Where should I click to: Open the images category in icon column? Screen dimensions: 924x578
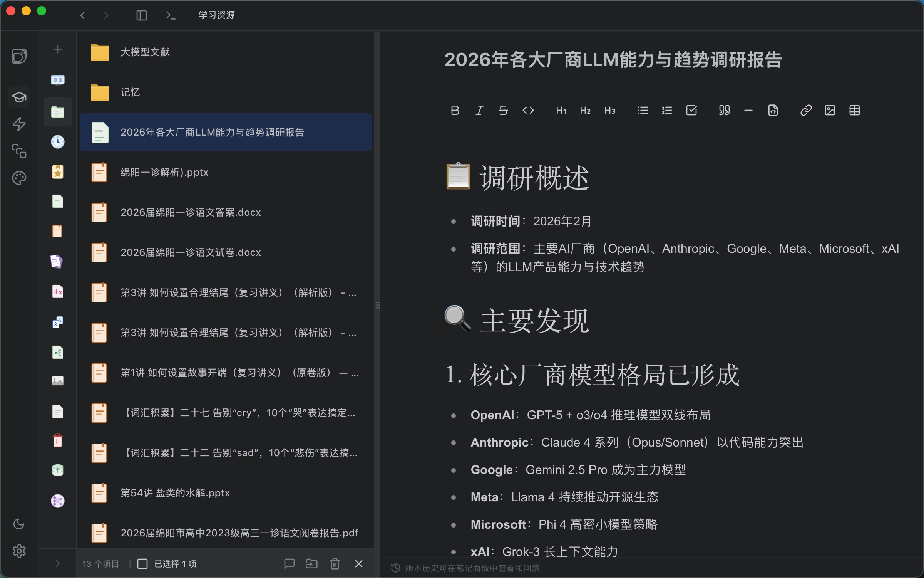pos(58,381)
